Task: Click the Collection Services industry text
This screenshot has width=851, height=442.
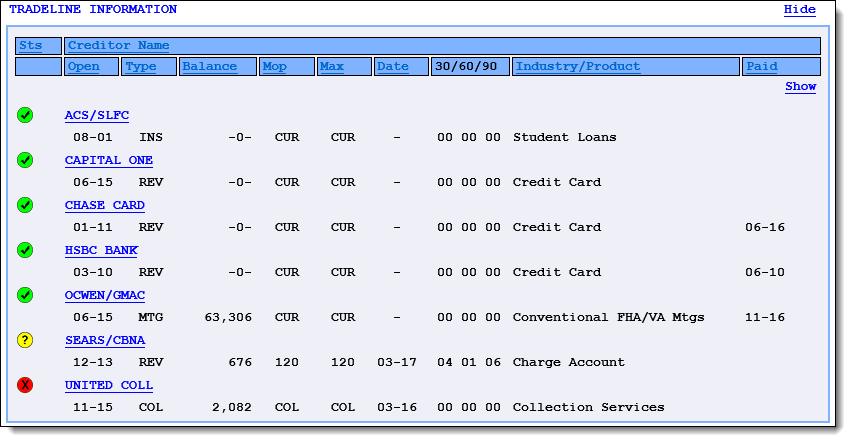Action: coord(588,408)
